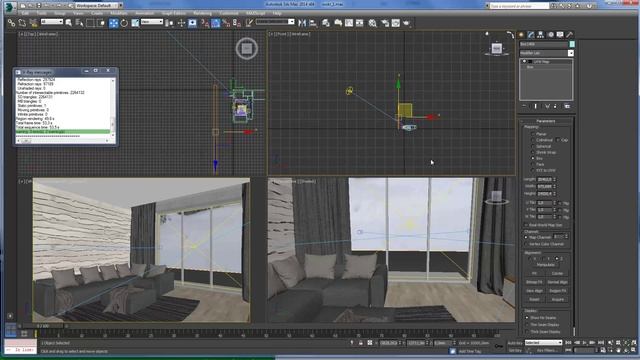Open the Motion command panel tab
The height and width of the screenshot is (360, 640).
(551, 35)
